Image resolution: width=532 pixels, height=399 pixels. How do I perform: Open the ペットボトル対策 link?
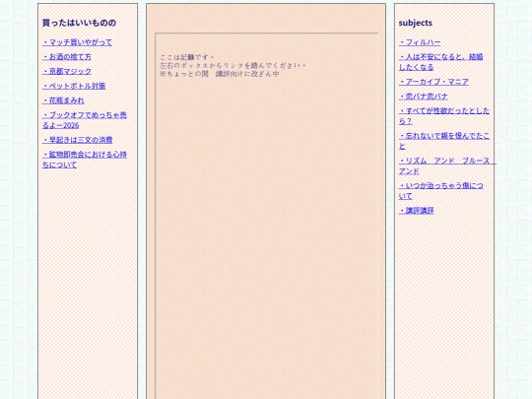pos(74,86)
